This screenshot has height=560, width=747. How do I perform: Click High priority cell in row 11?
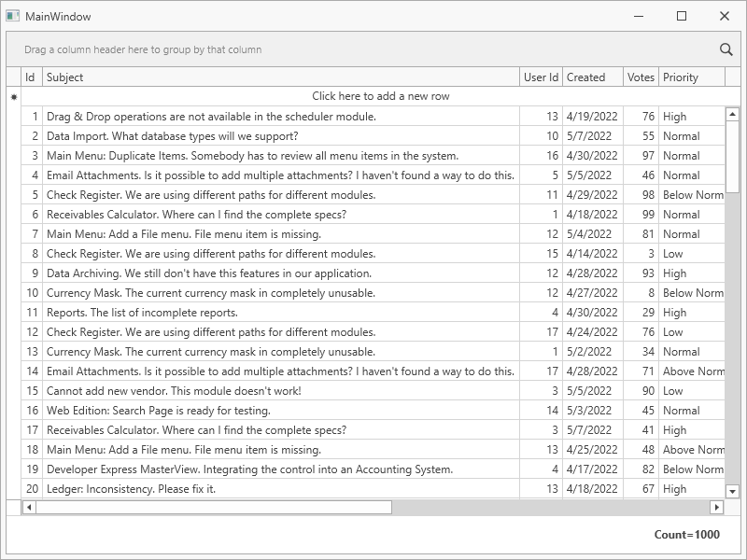692,313
